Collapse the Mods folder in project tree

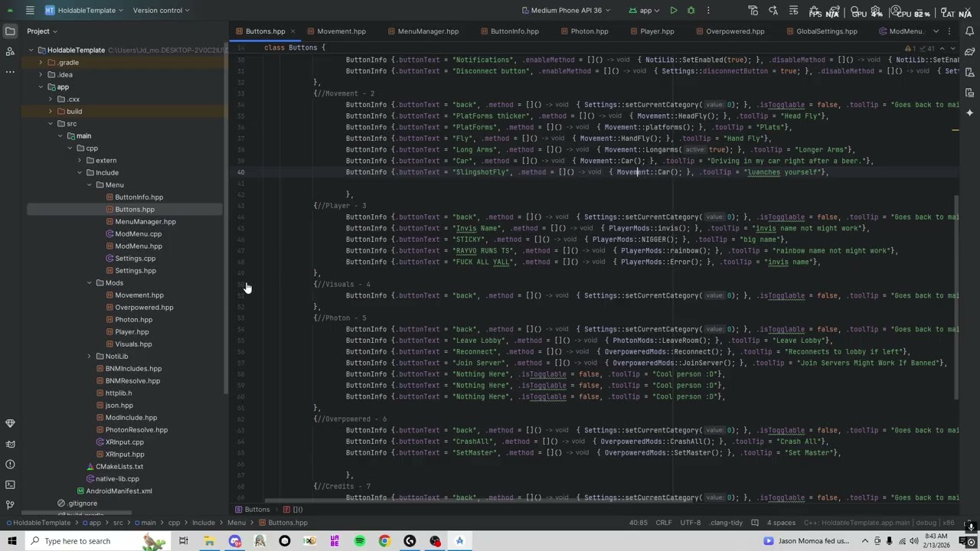pyautogui.click(x=90, y=283)
